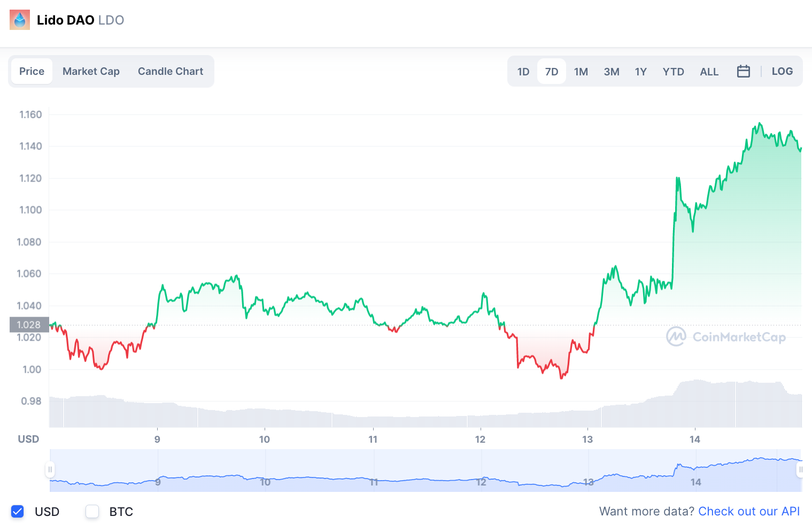Screen dimensions: 812x532
Task: Click the 9 date label on x-axis
Action: click(x=157, y=439)
